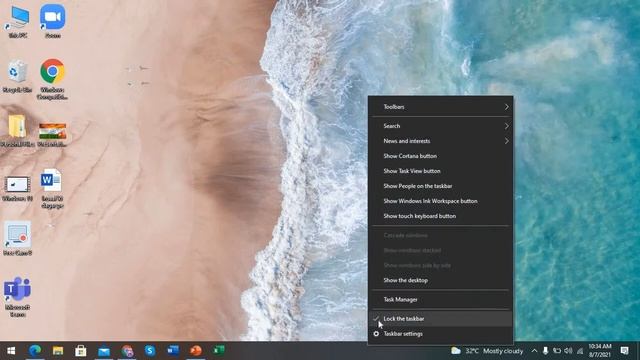The image size is (640, 360).
Task: Open the Action Center notifications icon
Action: (x=624, y=351)
